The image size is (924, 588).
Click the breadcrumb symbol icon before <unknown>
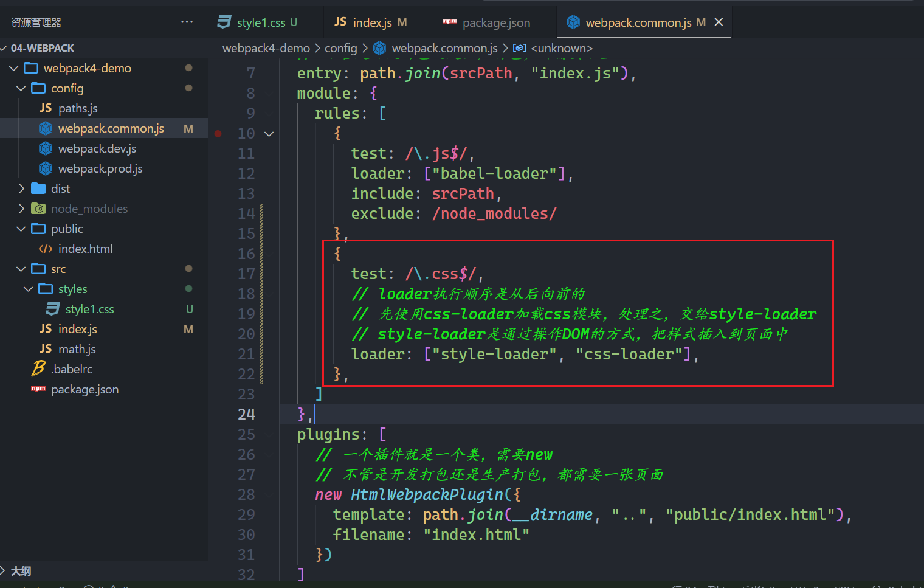[x=520, y=48]
